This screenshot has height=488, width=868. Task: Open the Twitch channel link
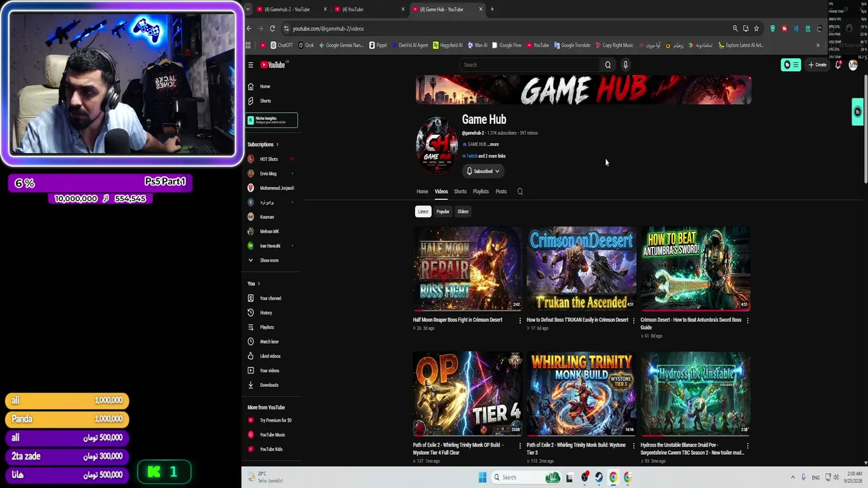[x=472, y=157]
